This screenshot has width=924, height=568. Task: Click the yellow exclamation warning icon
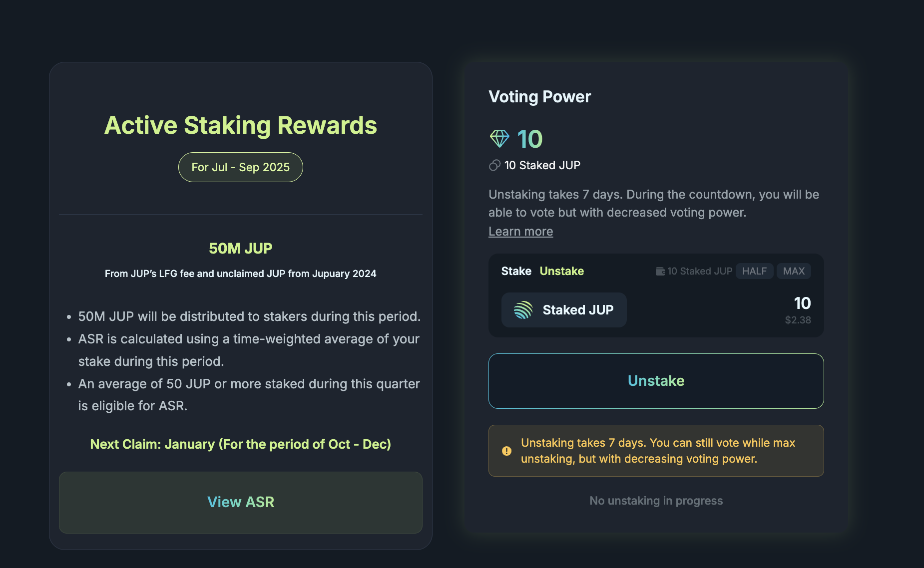[x=506, y=451]
